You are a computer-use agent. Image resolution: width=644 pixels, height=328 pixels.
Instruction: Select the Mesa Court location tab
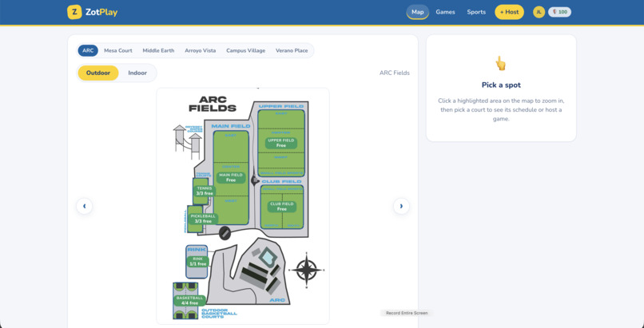click(x=118, y=51)
